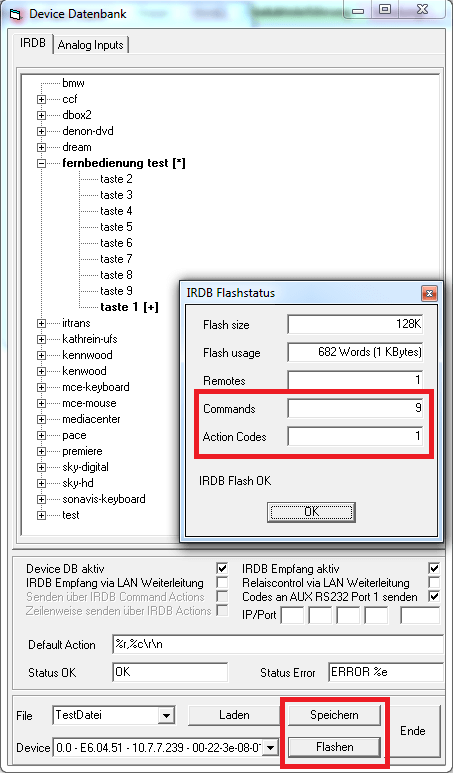The image size is (453, 773).
Task: Select the taste 1 [+] command
Action: [x=129, y=307]
